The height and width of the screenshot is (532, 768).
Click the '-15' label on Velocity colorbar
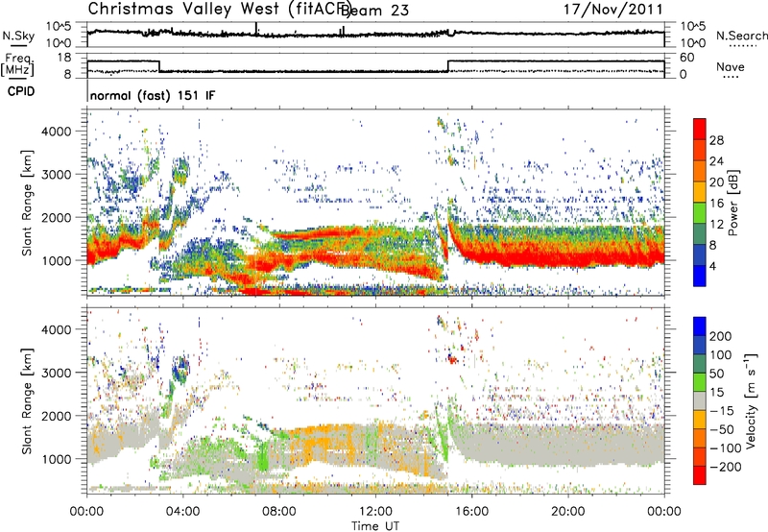coord(722,411)
